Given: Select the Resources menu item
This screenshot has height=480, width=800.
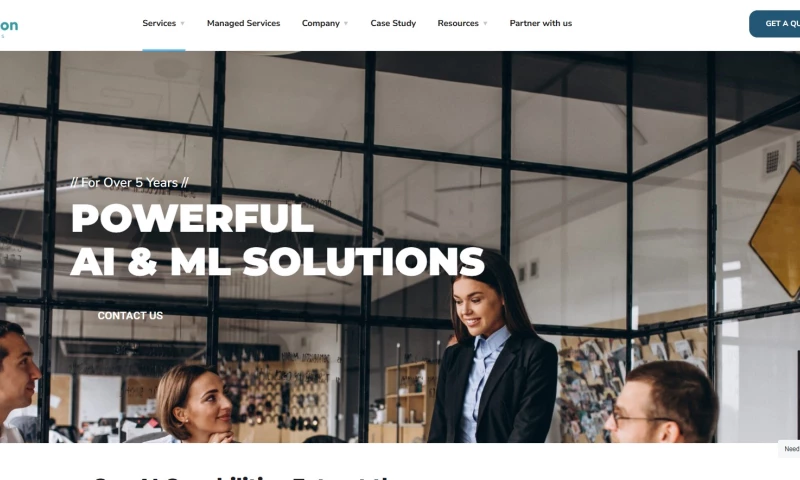Looking at the screenshot, I should 458,23.
